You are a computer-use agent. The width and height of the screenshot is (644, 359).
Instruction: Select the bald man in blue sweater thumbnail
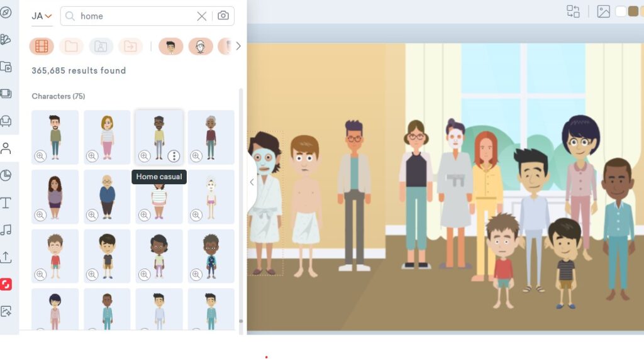pyautogui.click(x=107, y=196)
